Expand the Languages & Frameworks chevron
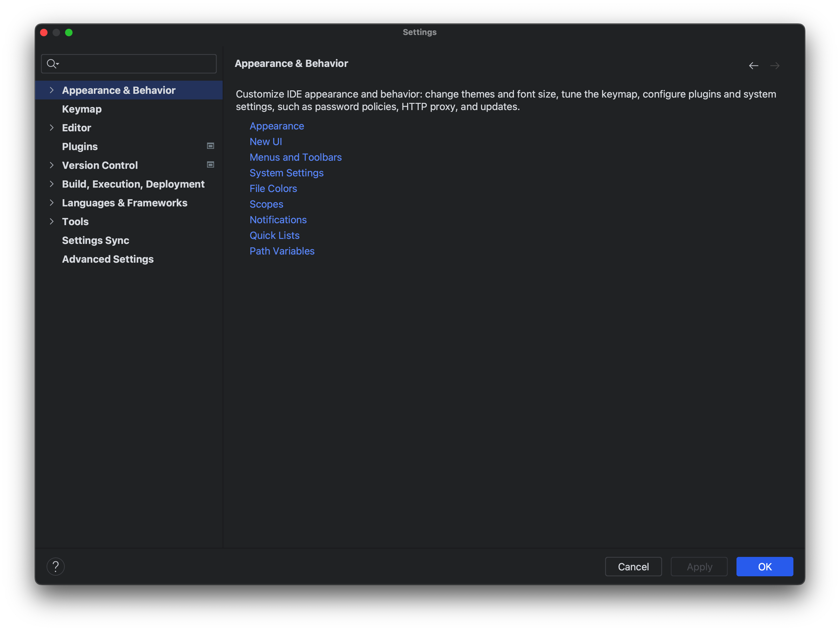This screenshot has height=631, width=840. coord(52,203)
